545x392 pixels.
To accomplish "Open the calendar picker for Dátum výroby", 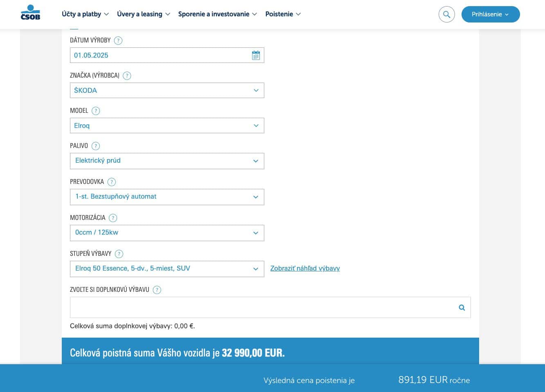I will [x=256, y=55].
